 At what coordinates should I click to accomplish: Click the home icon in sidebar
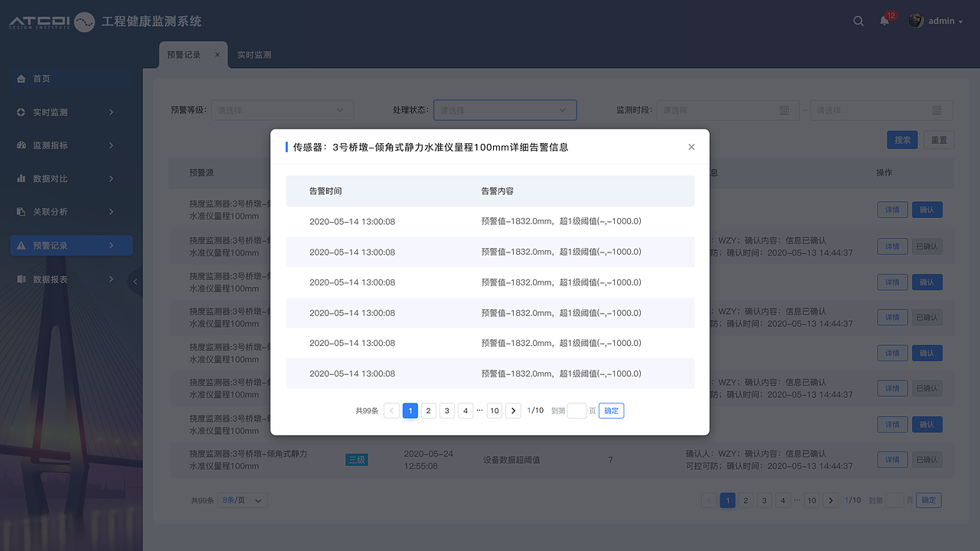tap(21, 79)
